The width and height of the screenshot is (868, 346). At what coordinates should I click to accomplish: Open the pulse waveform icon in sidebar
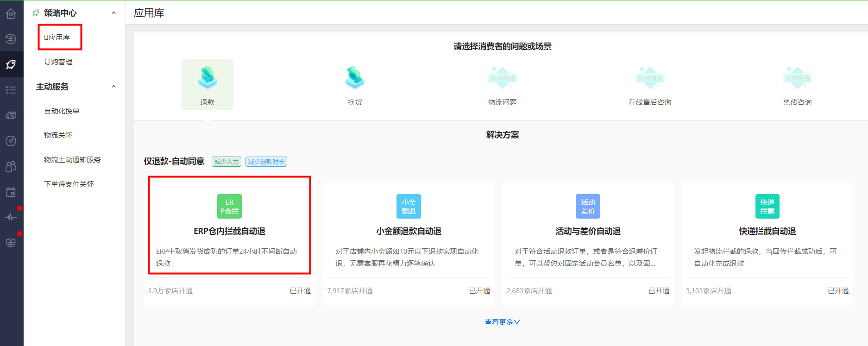coord(11,217)
